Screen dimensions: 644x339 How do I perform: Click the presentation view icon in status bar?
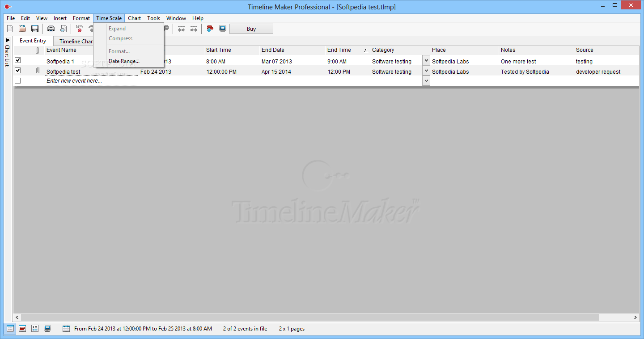47,328
